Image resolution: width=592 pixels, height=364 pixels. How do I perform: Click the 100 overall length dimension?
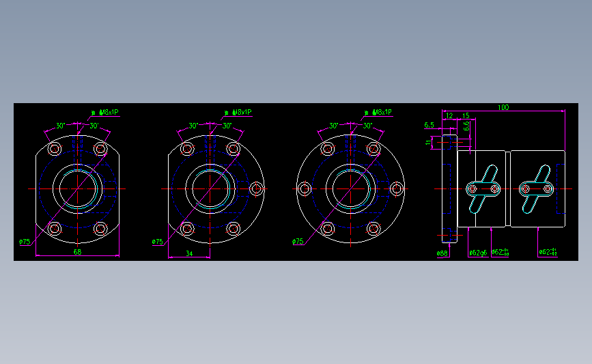tap(503, 108)
